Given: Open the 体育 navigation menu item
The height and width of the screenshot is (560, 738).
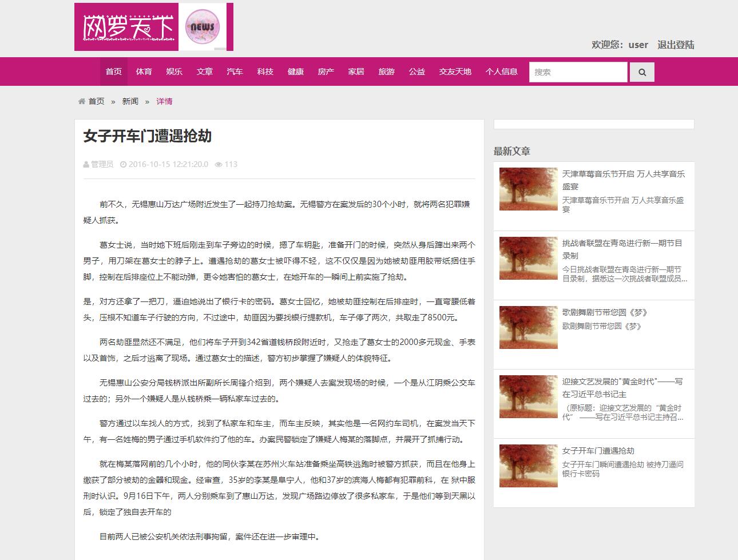Looking at the screenshot, I should [144, 72].
